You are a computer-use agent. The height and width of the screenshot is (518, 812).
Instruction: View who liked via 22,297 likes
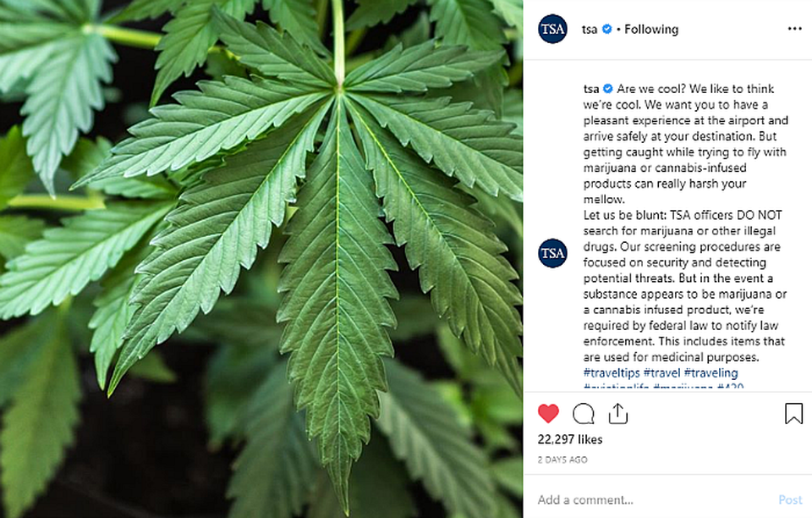(569, 440)
